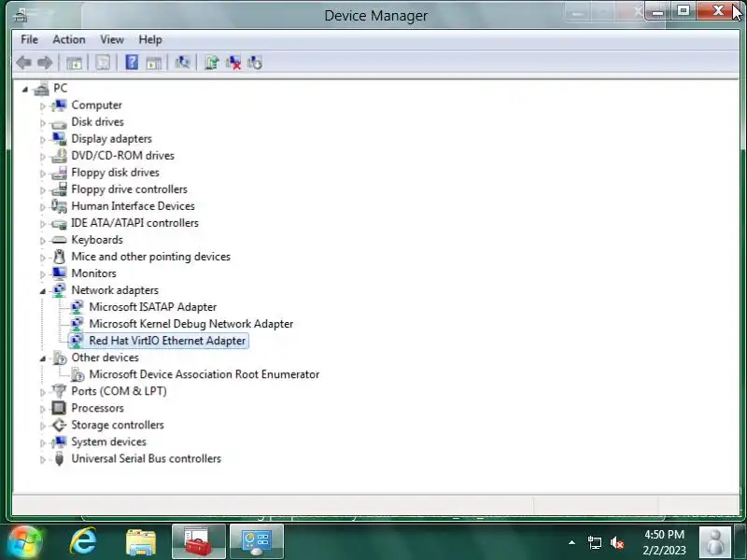The height and width of the screenshot is (560, 747).
Task: Click the USB controllers plug icon
Action: pyautogui.click(x=59, y=458)
